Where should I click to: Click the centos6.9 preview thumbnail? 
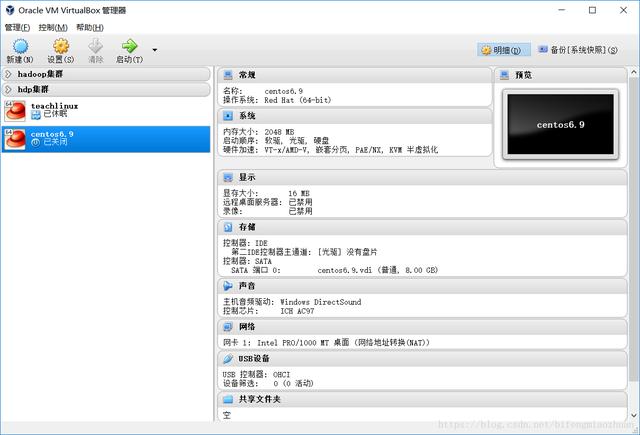point(560,124)
